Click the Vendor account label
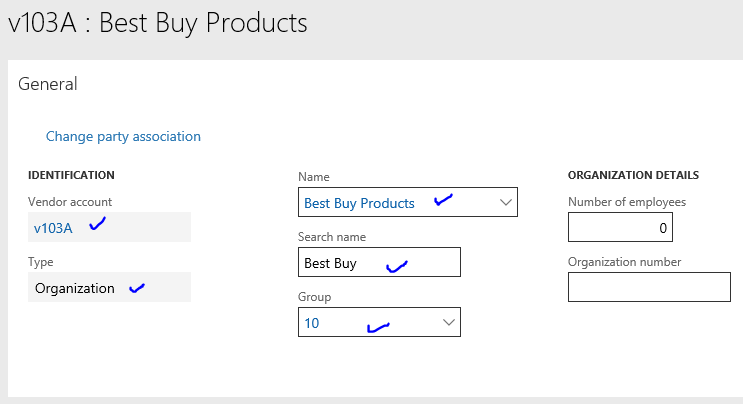Screen dimensions: 743x404 [70, 202]
